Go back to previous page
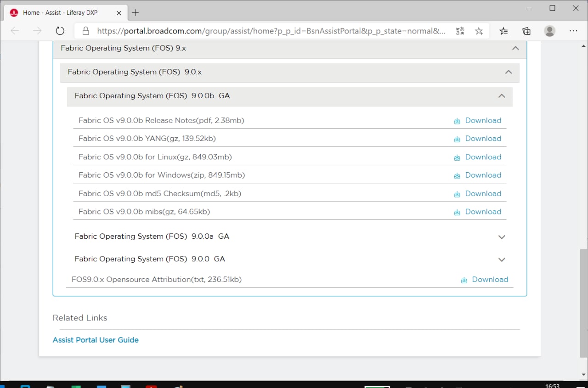Image resolution: width=588 pixels, height=388 pixels. tap(15, 31)
